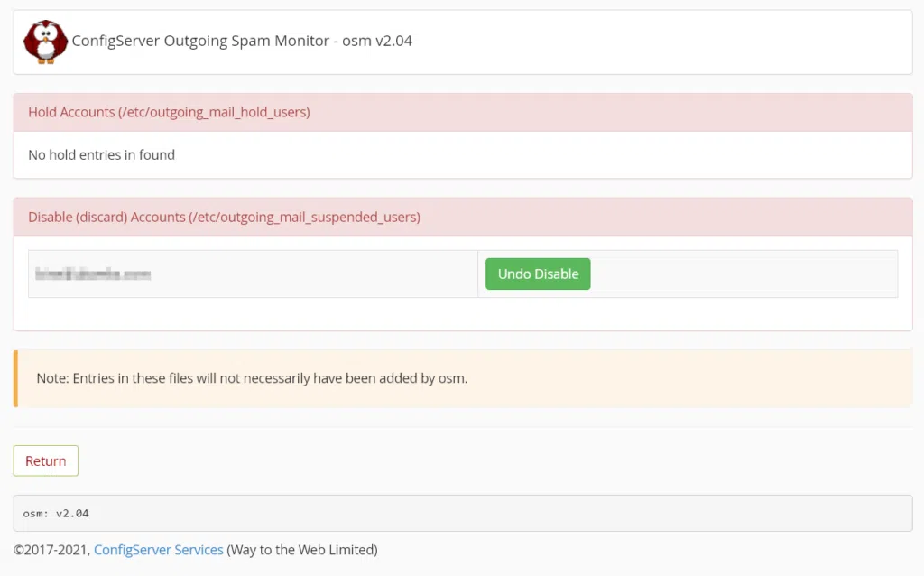Click the Disable (discard) Accounts panel header
Image resolution: width=924 pixels, height=576 pixels.
(463, 217)
